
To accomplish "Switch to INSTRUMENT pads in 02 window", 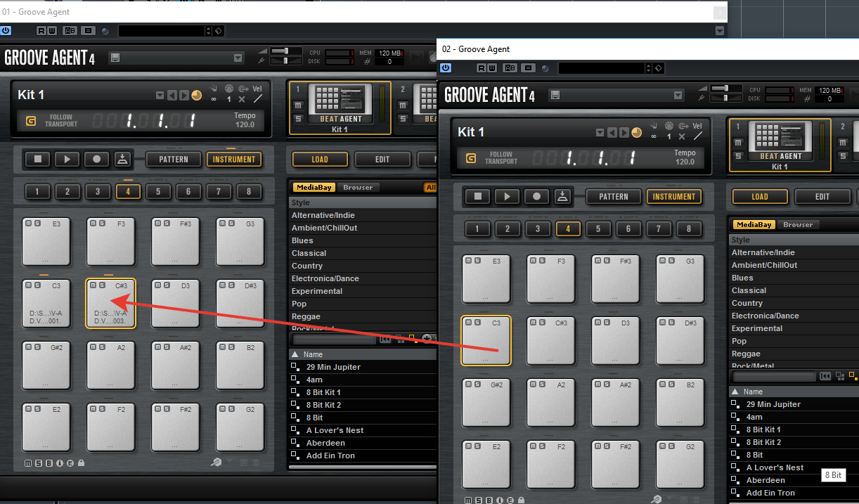I will click(x=673, y=197).
